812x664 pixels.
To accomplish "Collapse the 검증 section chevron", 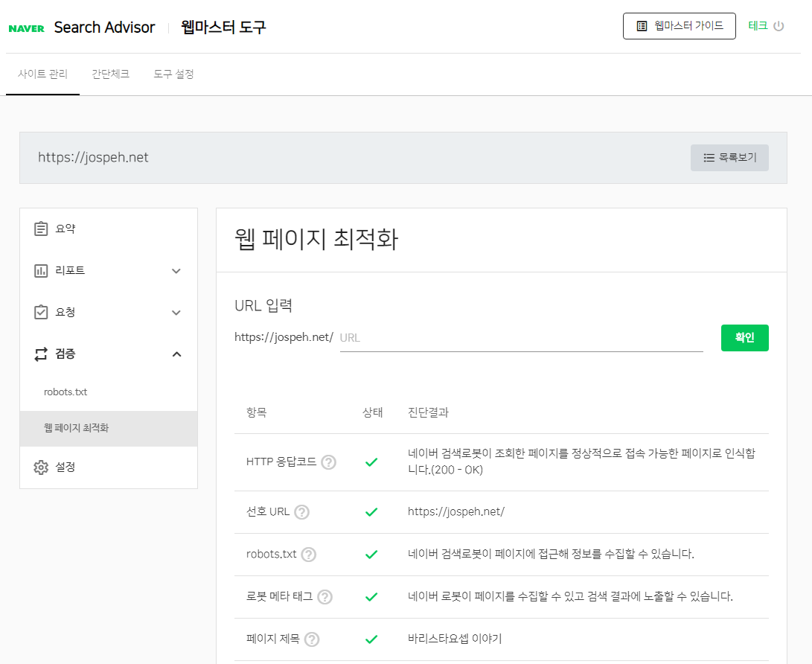I will tap(176, 354).
